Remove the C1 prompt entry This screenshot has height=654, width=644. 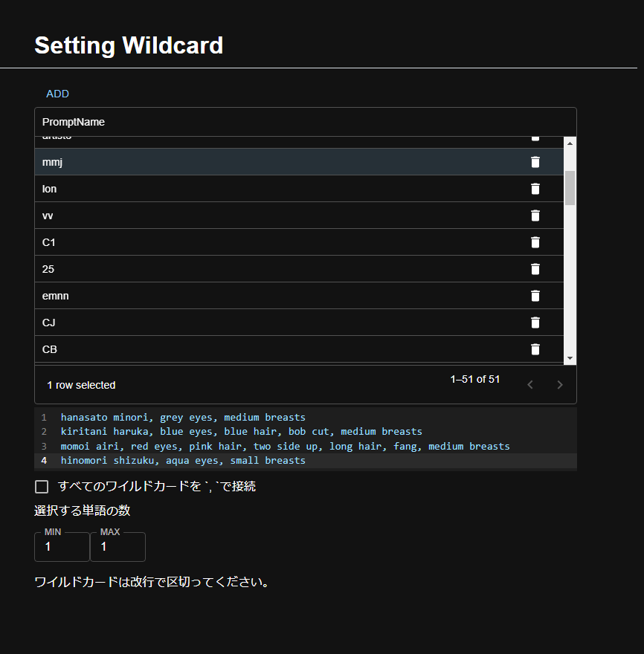[535, 242]
